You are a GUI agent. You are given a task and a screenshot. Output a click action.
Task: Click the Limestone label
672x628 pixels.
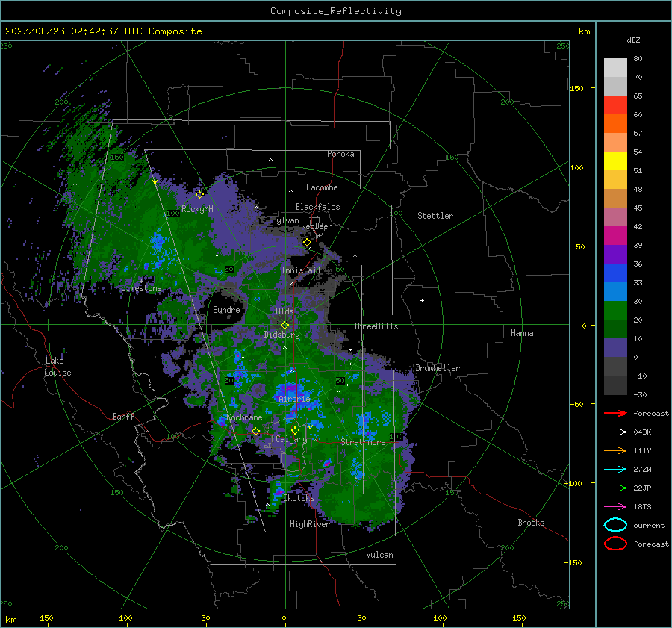141,288
